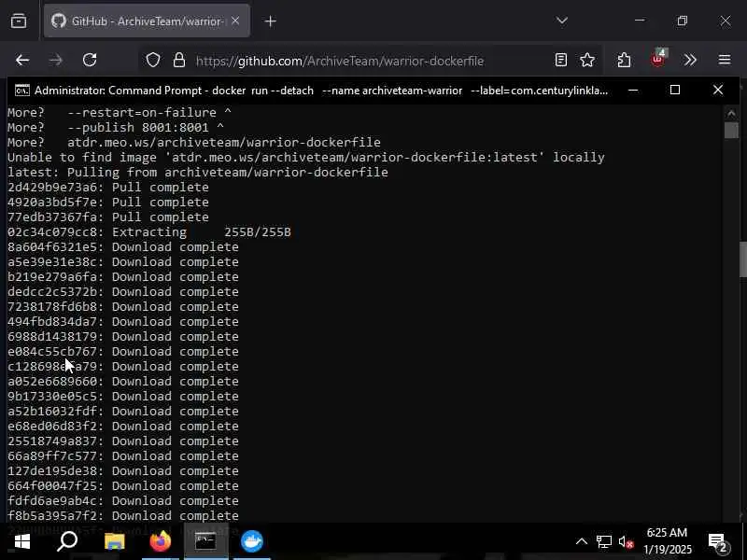Viewport: 747px width, 560px height.
Task: Switch to Firefox in taskbar
Action: 160,541
